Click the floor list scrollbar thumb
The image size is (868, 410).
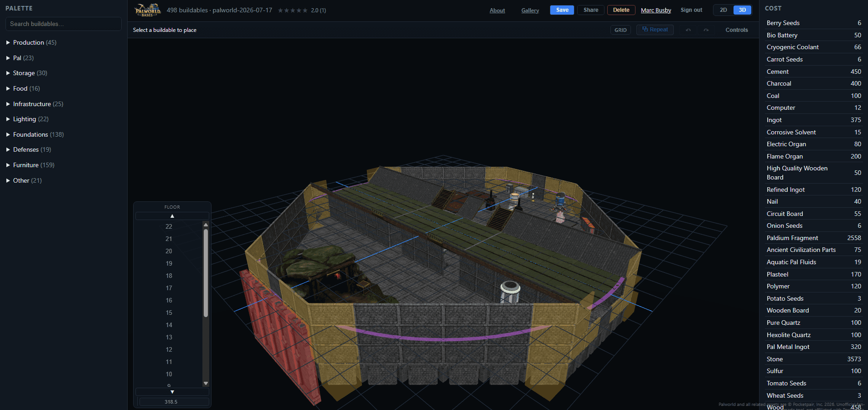coord(206,273)
